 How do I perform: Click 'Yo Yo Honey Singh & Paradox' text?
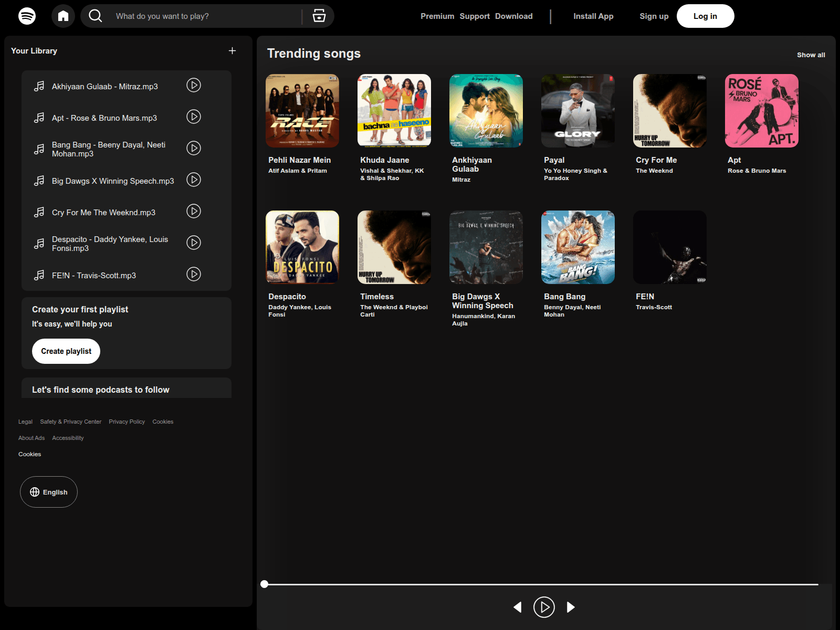tap(575, 174)
